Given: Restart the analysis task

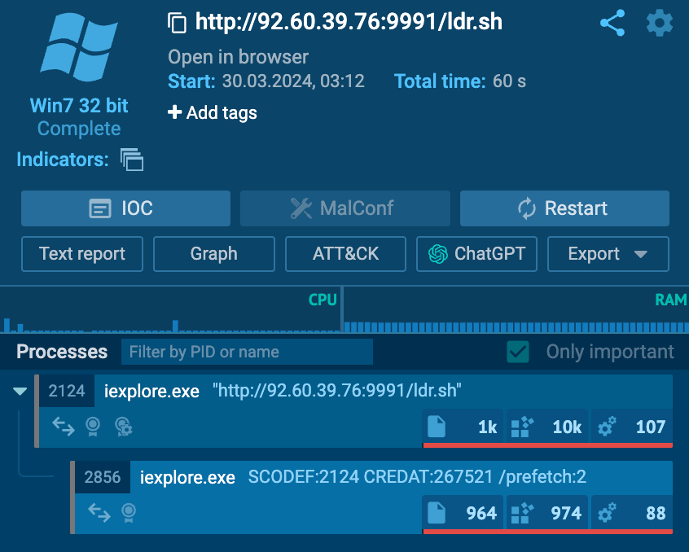Looking at the screenshot, I should (564, 209).
